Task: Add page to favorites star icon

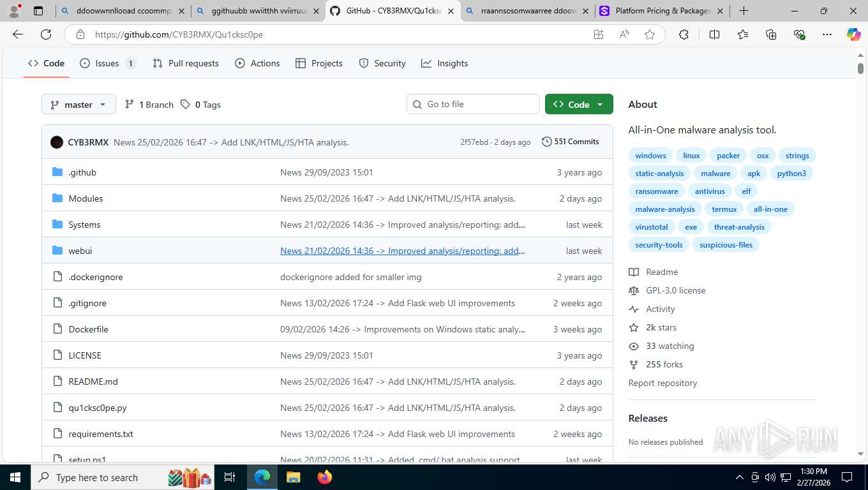Action: click(650, 34)
